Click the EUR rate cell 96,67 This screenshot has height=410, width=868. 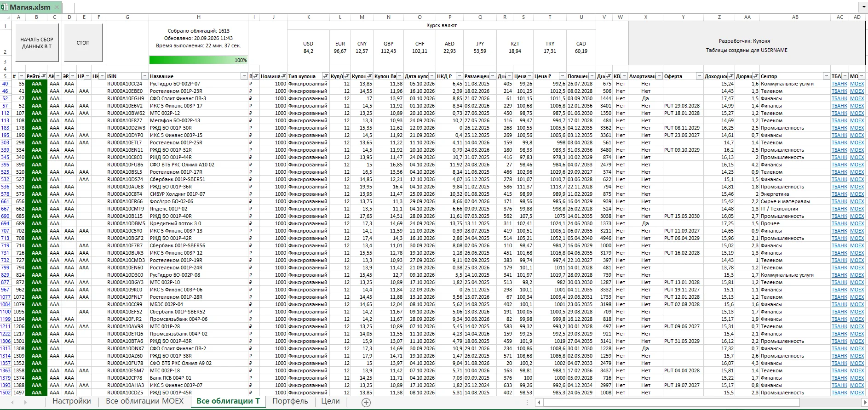[340, 47]
